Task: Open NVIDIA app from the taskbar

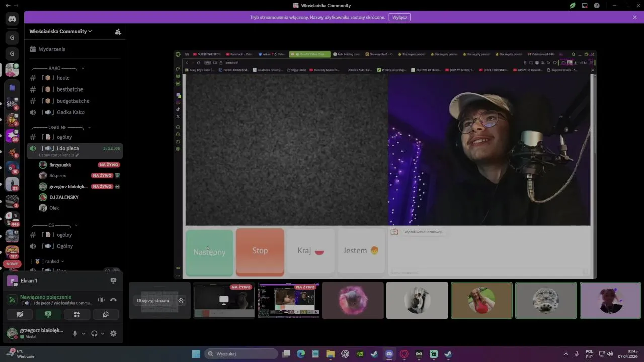Action: click(x=360, y=354)
